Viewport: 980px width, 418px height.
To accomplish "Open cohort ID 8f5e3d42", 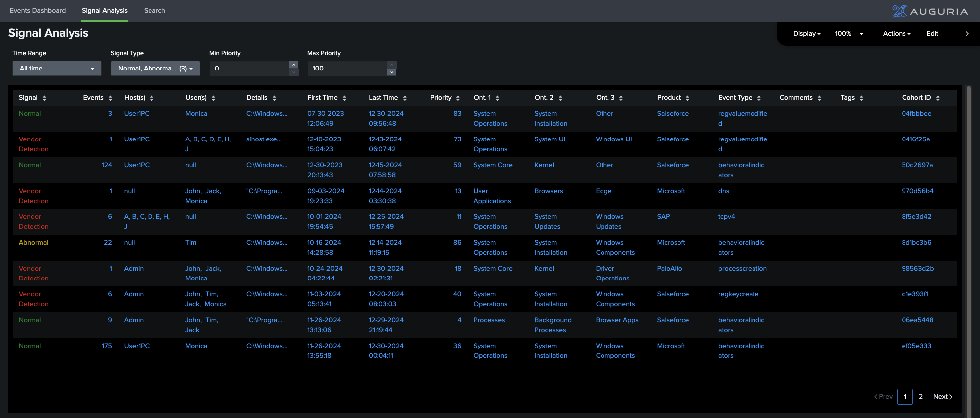I will coord(916,217).
